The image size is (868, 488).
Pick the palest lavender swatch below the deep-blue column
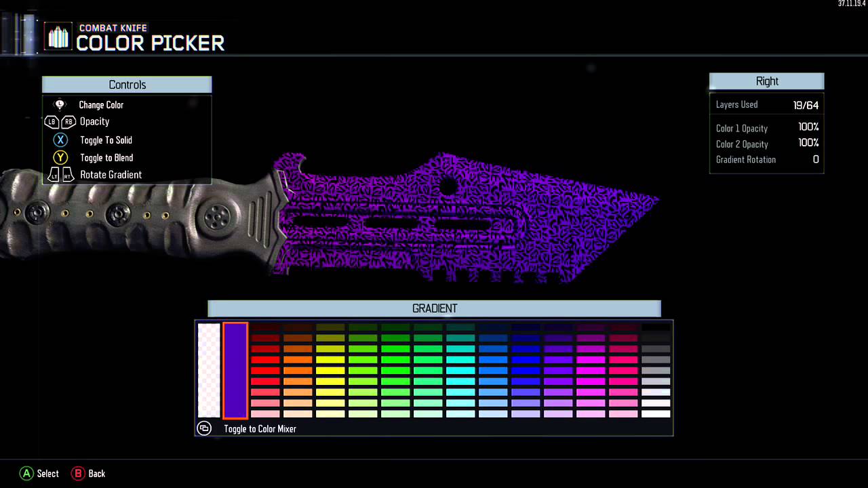click(526, 413)
